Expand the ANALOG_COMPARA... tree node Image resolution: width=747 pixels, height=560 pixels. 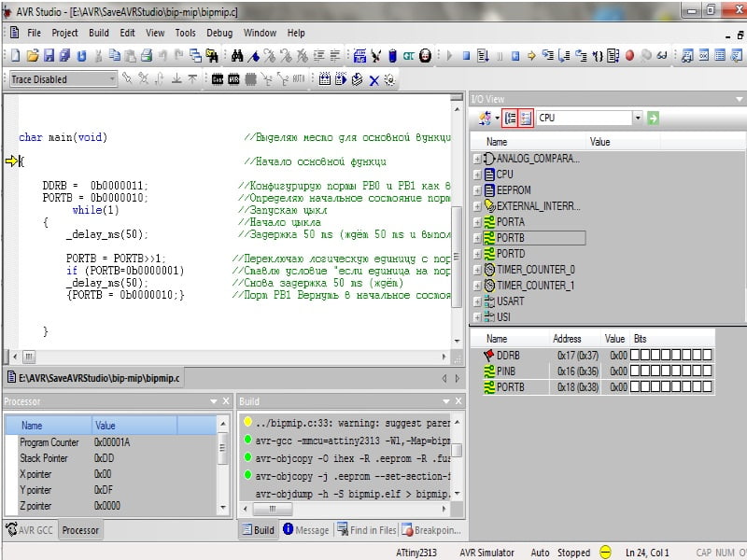coord(477,159)
